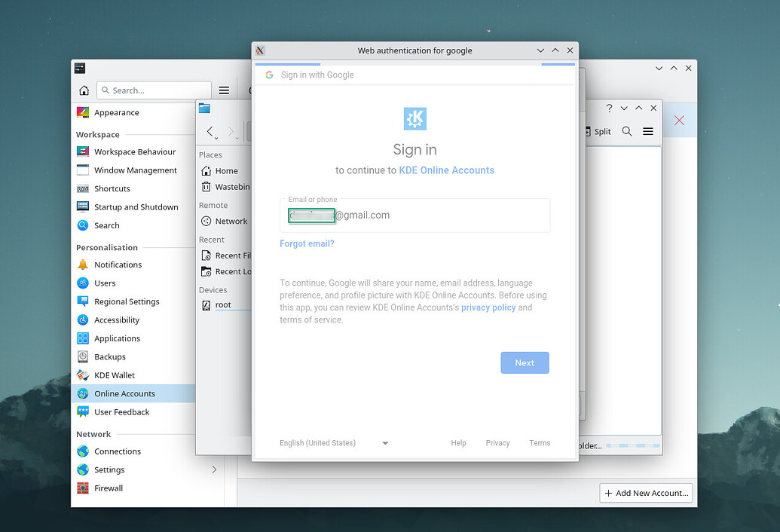Screen dimensions: 780x532
Task: Open the privacy policy link
Action: [488, 307]
